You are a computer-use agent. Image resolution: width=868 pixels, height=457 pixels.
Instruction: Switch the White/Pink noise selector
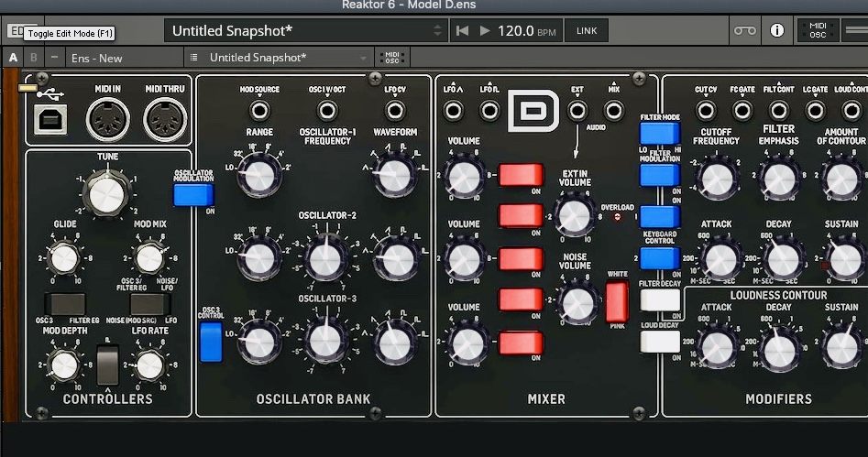point(617,302)
